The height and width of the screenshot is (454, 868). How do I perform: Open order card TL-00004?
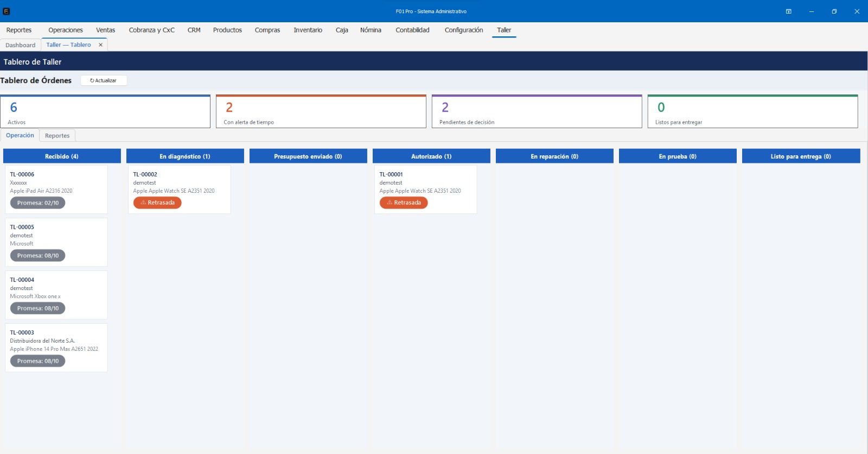56,295
